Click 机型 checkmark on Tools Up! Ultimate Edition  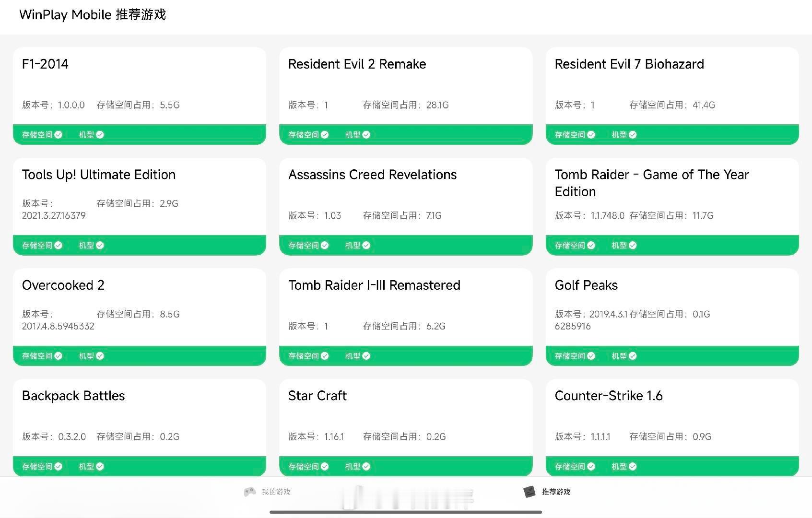(x=100, y=245)
